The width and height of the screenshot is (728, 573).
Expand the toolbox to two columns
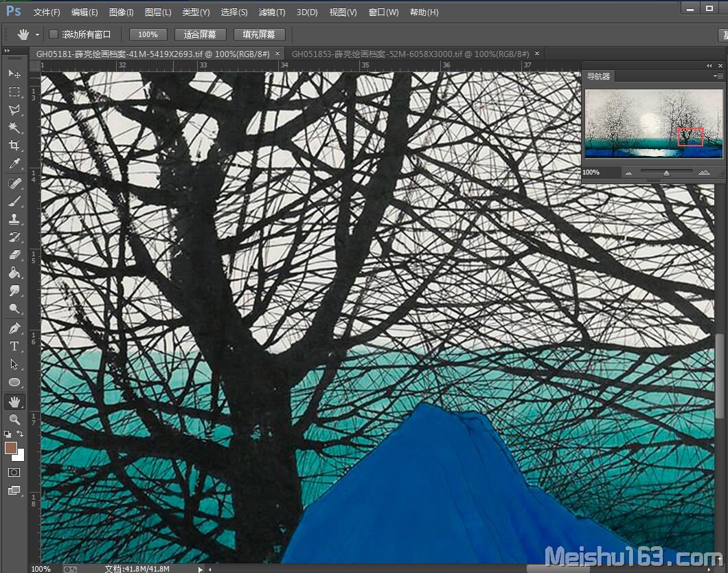pos(7,51)
